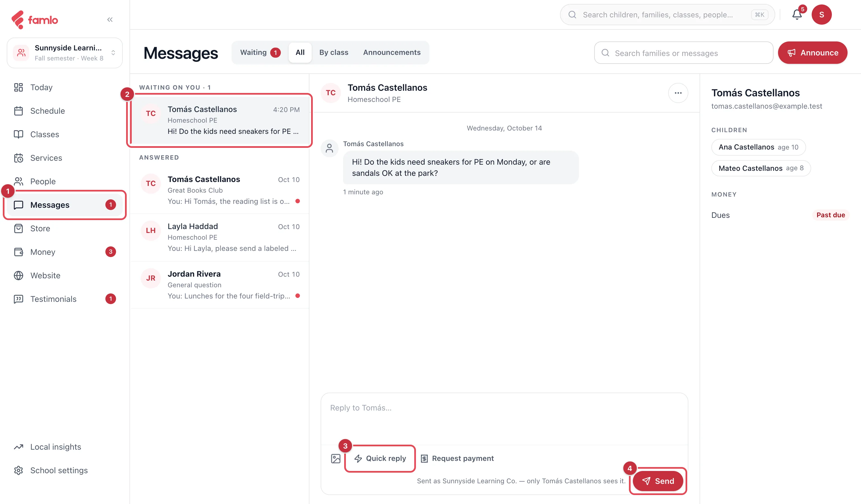This screenshot has height=504, width=861.
Task: Click the Past due status badge
Action: point(830,215)
